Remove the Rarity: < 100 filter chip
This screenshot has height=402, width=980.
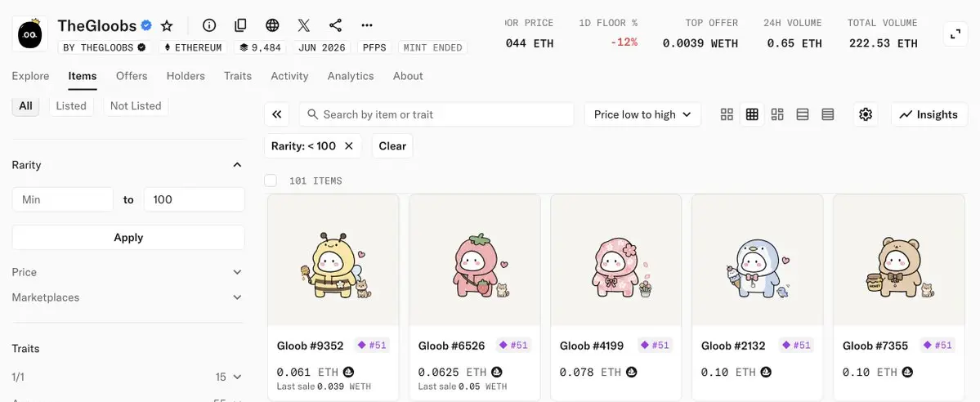349,145
